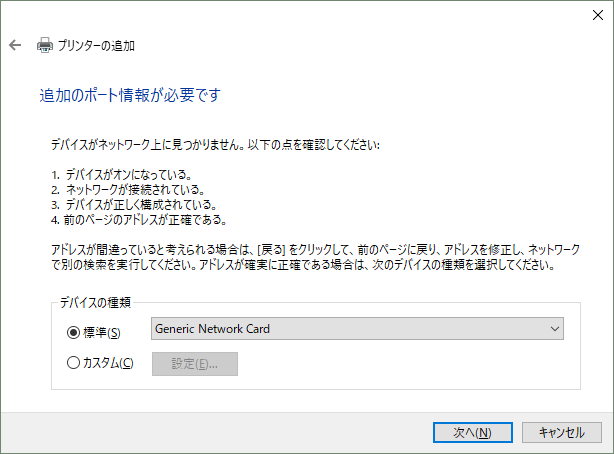The width and height of the screenshot is (614, 454).
Task: Select the 標準 radio button
Action: pyautogui.click(x=73, y=332)
